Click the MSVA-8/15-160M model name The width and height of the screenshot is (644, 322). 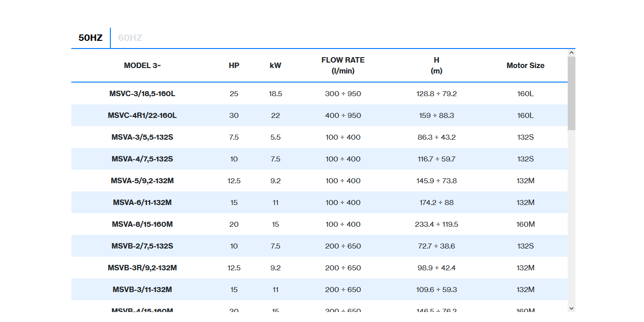point(142,224)
